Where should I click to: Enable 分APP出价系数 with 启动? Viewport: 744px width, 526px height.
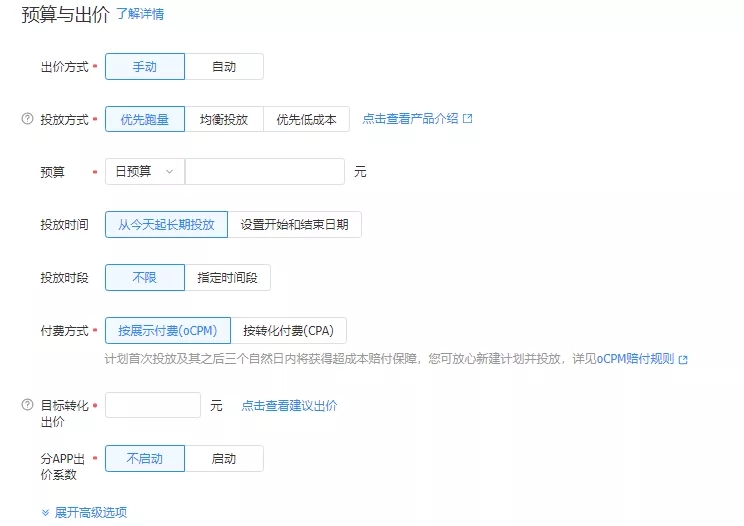224,459
